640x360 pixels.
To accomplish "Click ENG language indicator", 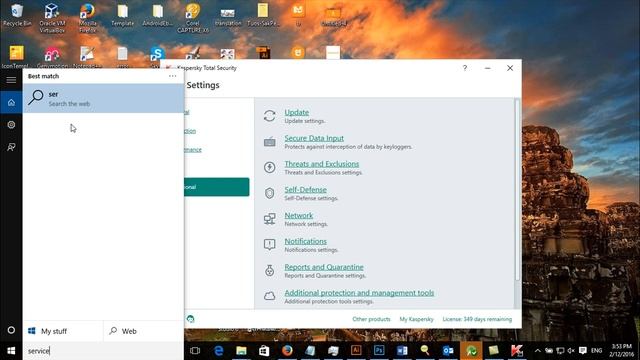I will coord(596,351).
